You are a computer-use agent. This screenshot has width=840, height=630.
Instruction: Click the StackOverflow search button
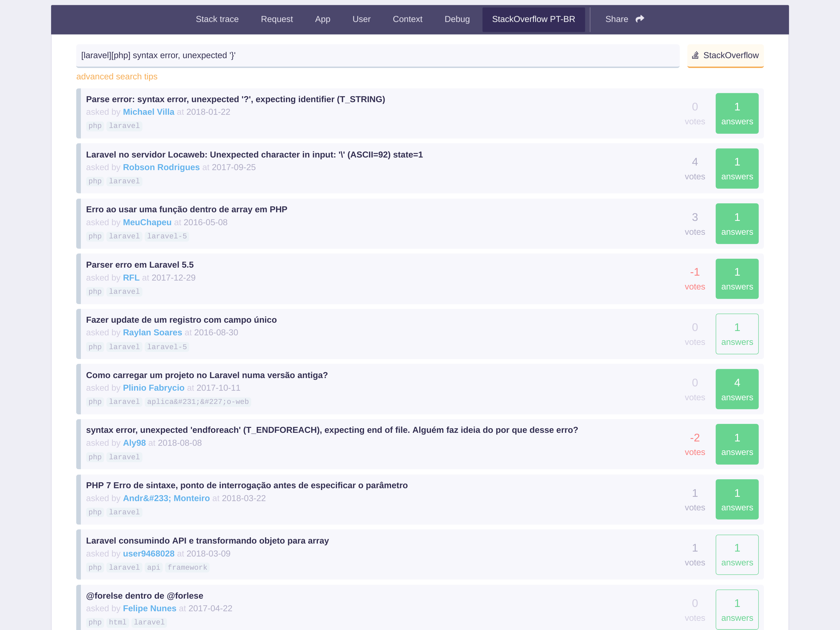pyautogui.click(x=725, y=55)
